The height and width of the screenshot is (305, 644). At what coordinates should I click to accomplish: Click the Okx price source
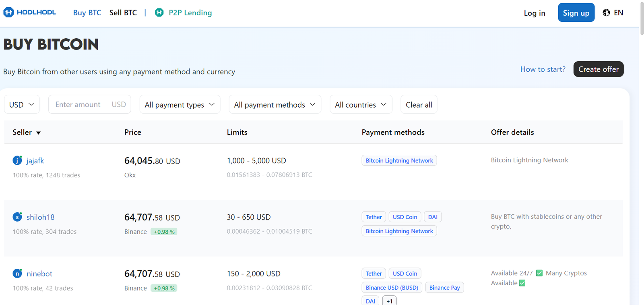coord(130,175)
